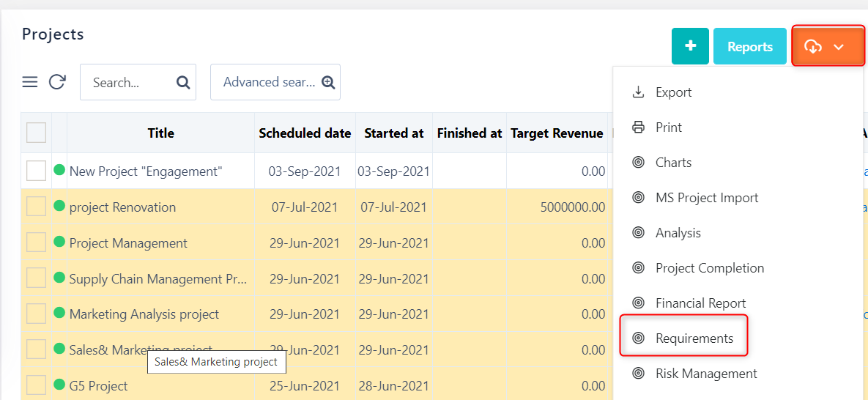868x400 pixels.
Task: Click the 5000000.00 target revenue cell
Action: coord(557,207)
